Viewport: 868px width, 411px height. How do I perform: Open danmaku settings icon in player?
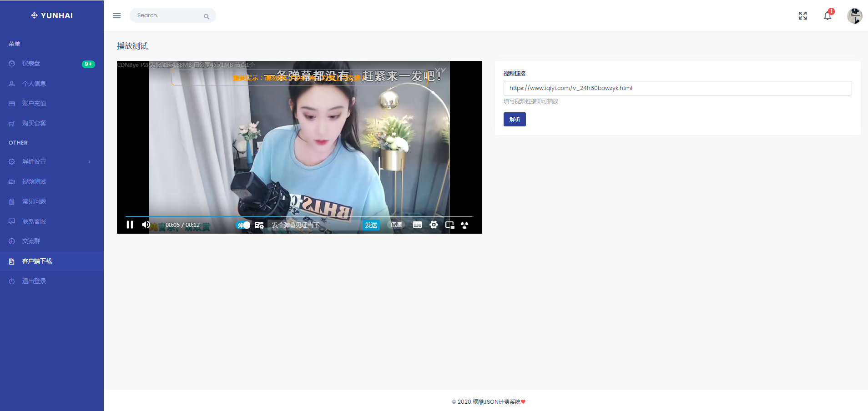pyautogui.click(x=259, y=225)
